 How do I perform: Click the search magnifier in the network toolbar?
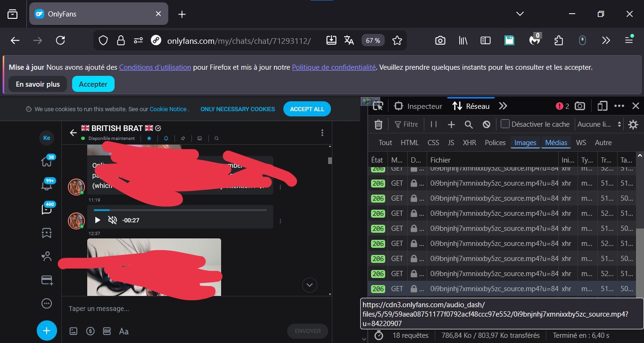point(469,124)
